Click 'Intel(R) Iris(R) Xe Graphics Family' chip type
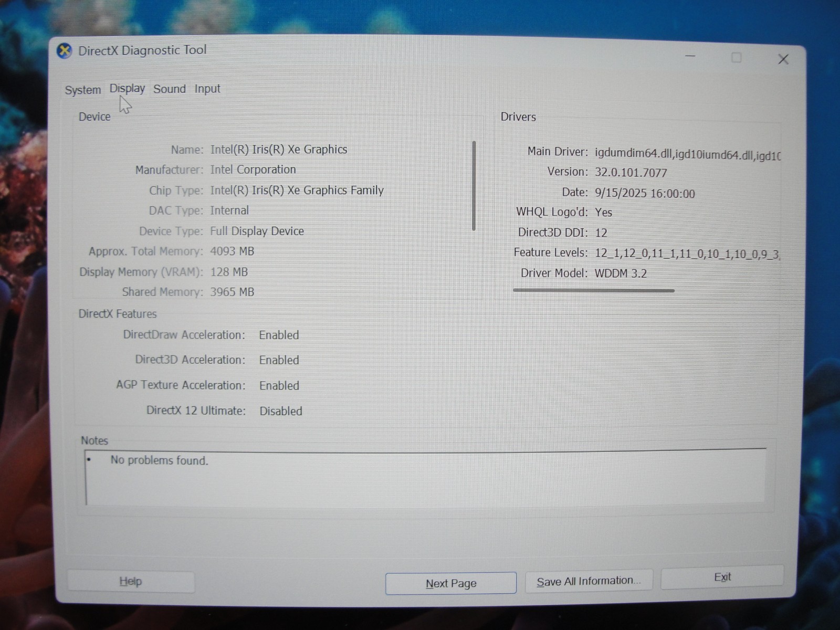Image resolution: width=840 pixels, height=630 pixels. point(297,190)
